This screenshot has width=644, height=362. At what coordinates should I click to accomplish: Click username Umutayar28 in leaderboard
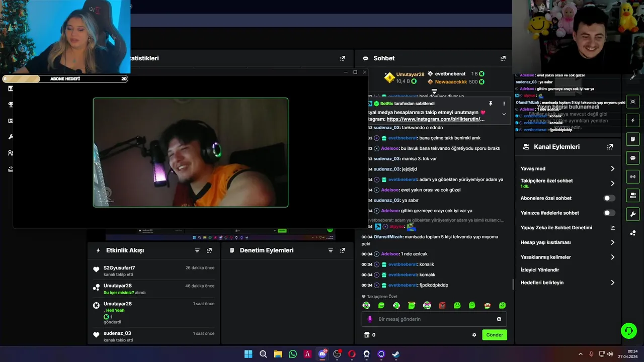410,74
